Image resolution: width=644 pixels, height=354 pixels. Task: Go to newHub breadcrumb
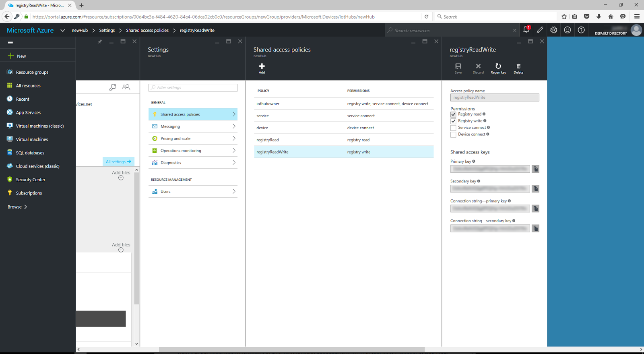[80, 30]
